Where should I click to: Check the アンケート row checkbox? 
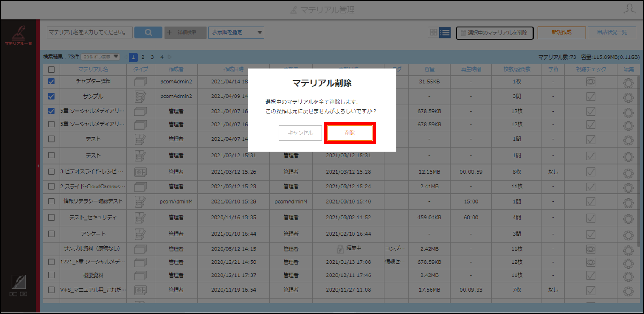click(51, 234)
